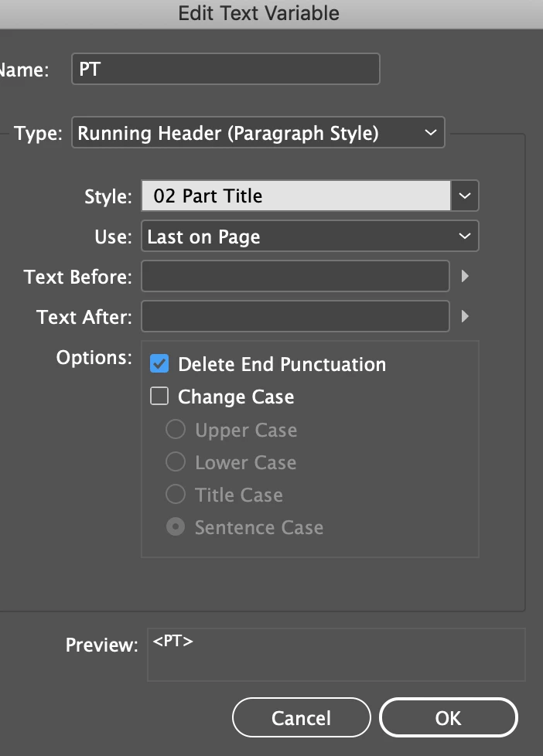543x756 pixels.
Task: Expand the Style dropdown arrow
Action: coord(464,196)
